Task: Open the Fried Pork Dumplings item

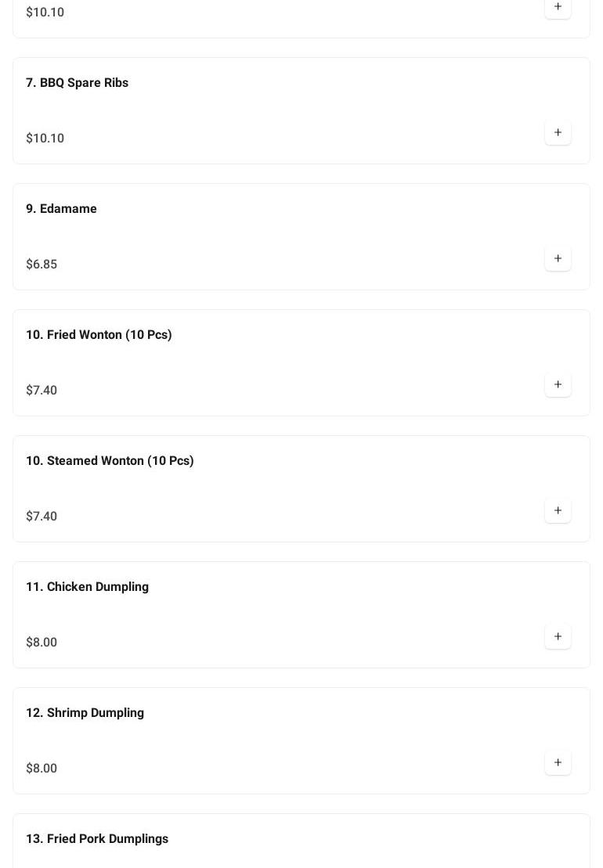Action: pos(97,839)
